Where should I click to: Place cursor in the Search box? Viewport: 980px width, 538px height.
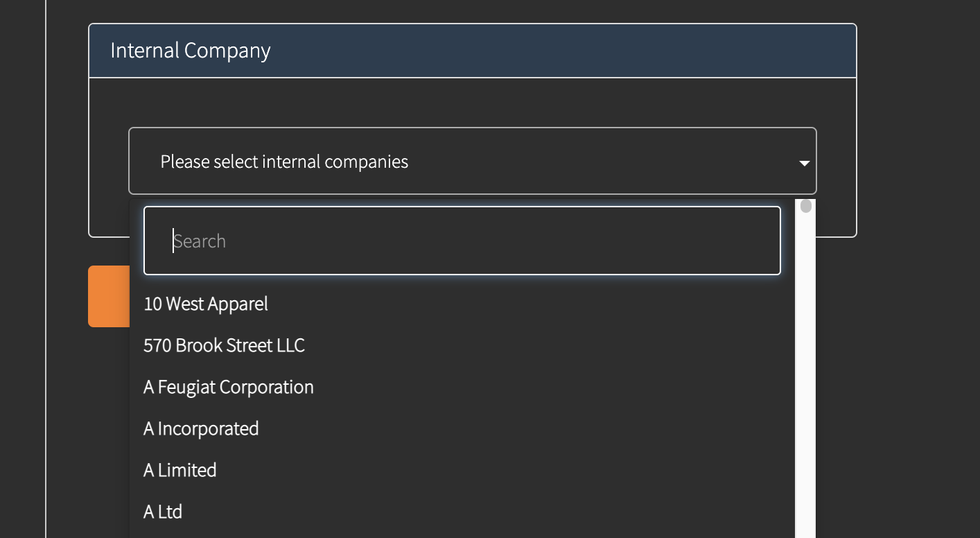click(462, 241)
